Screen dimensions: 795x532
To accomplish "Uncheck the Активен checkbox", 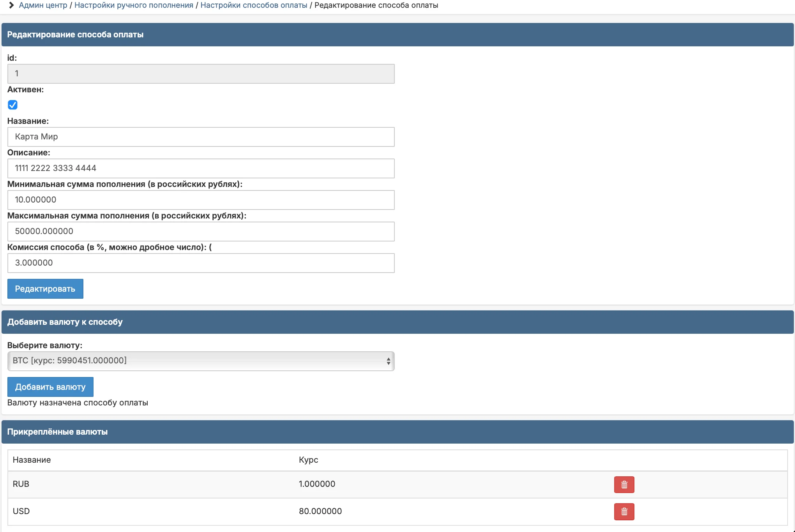I will click(x=12, y=105).
